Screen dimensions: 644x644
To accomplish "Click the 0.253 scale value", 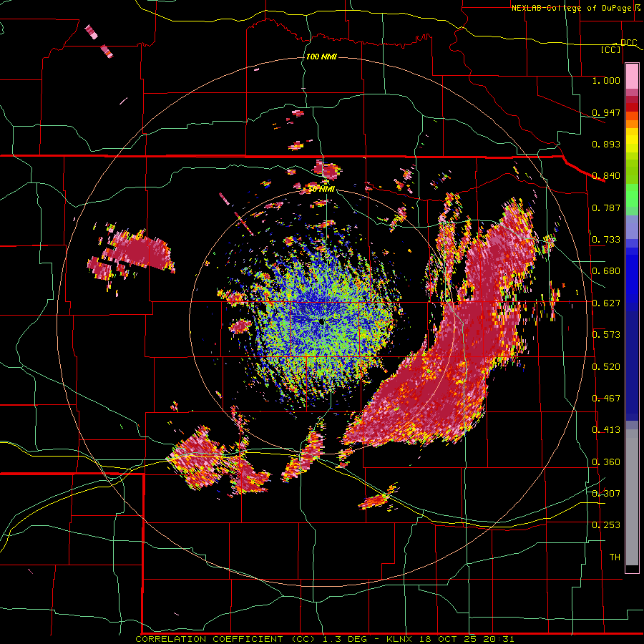I will click(606, 525).
